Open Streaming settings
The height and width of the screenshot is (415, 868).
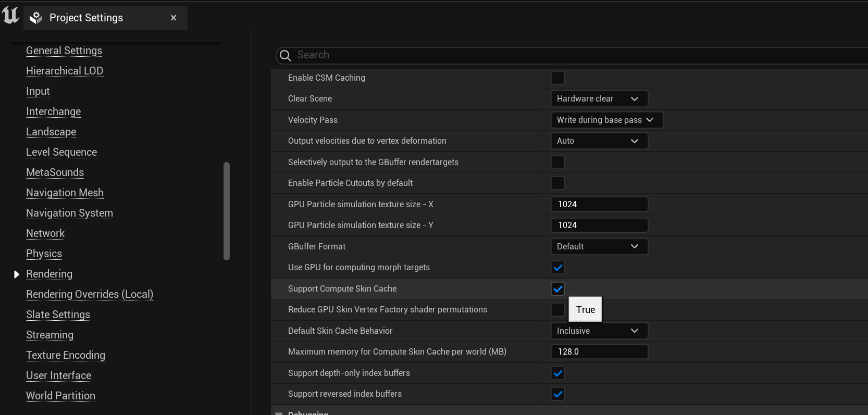[x=49, y=335]
